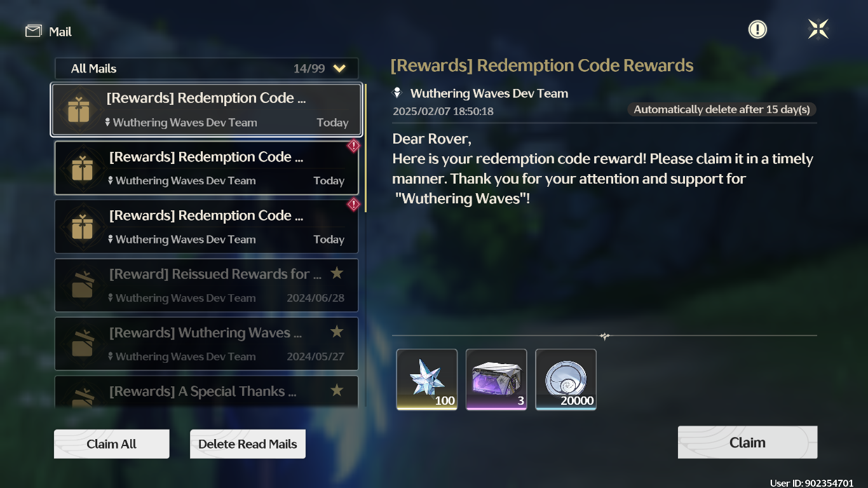Close the mail screen with the X star icon

point(818,29)
